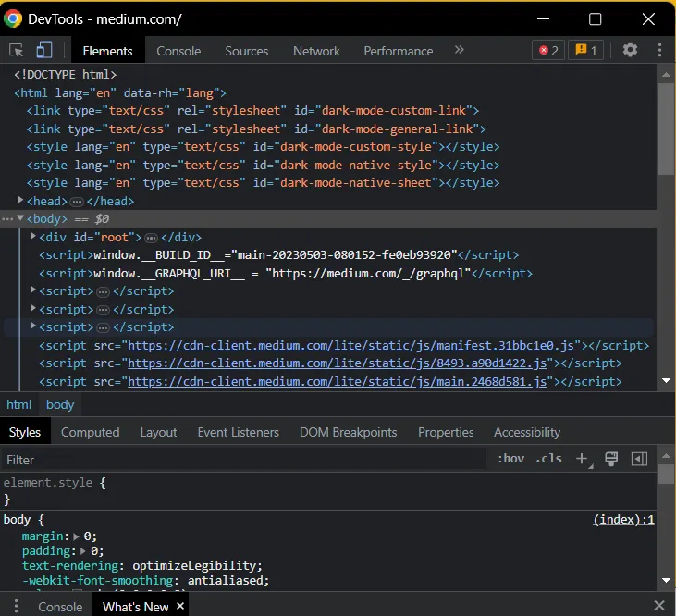Open the Event Listeners pane tab
Screen dimensions: 676x616
[x=238, y=432]
